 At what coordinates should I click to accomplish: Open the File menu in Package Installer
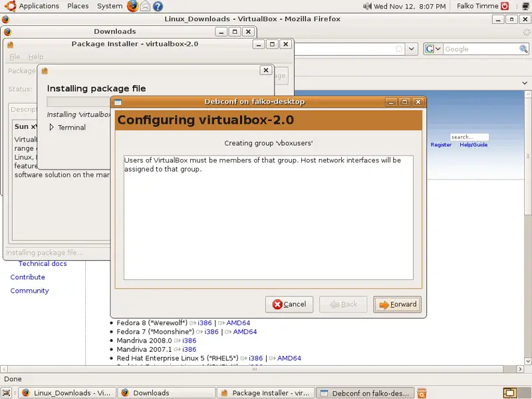[x=15, y=57]
